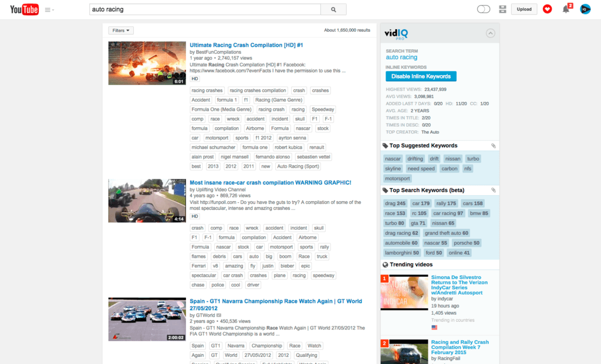Click the globe icon beside Trending videos

tap(385, 264)
